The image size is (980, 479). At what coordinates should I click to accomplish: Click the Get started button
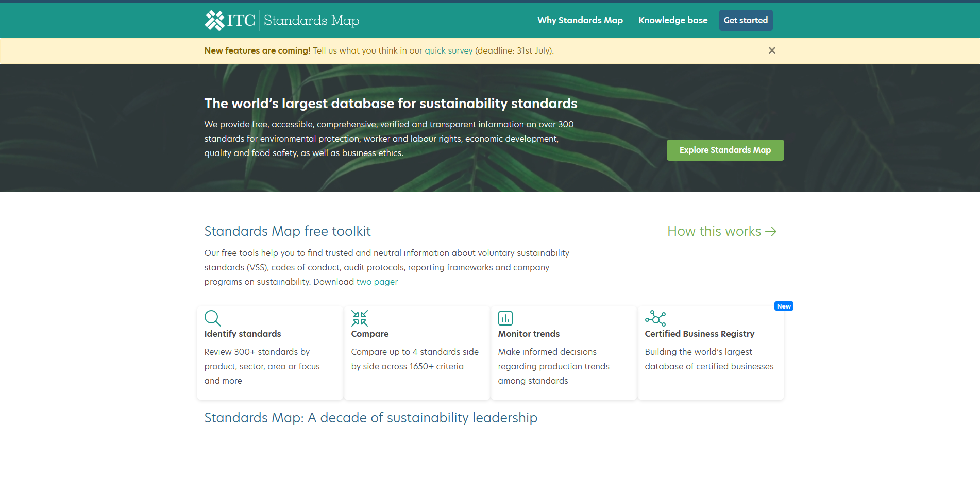click(x=746, y=20)
